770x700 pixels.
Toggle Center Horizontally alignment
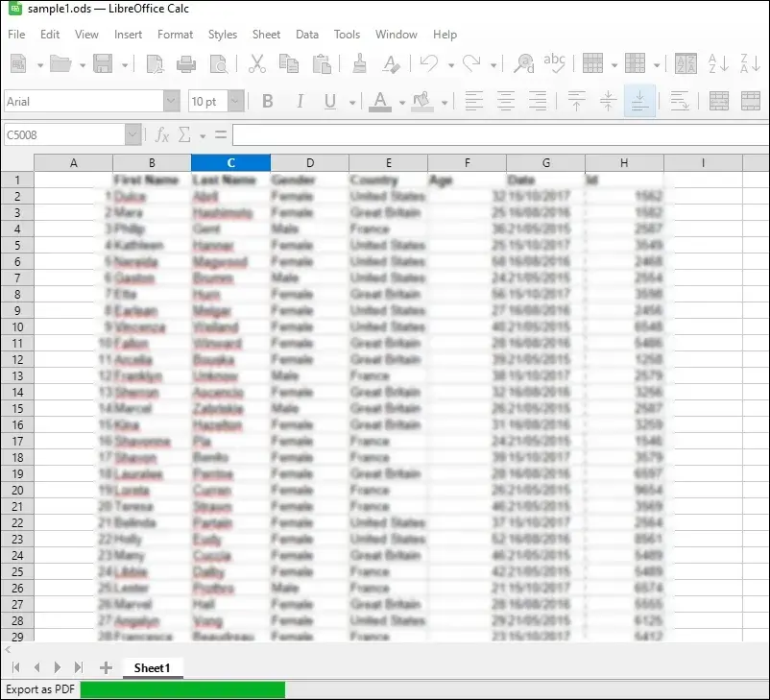click(506, 101)
